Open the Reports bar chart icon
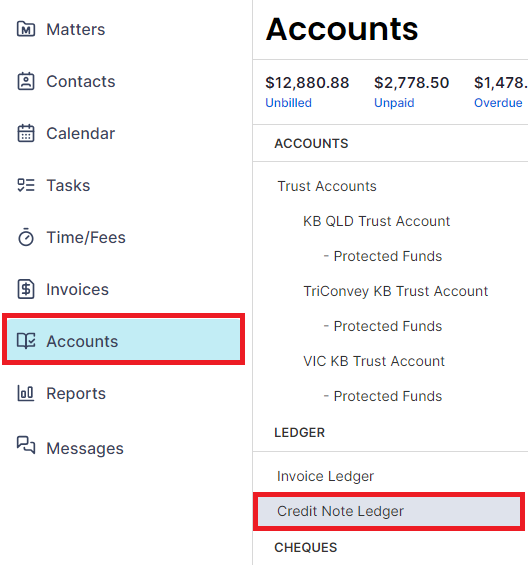The width and height of the screenshot is (528, 565). pos(26,393)
